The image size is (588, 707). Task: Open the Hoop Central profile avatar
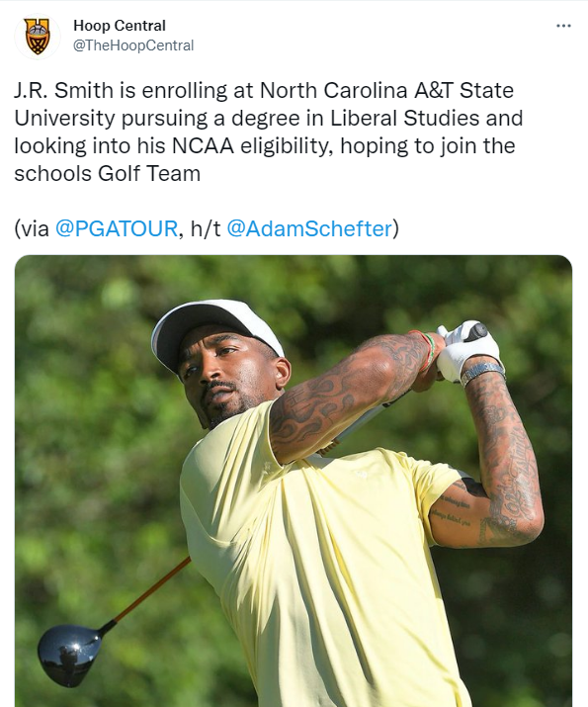pyautogui.click(x=38, y=36)
